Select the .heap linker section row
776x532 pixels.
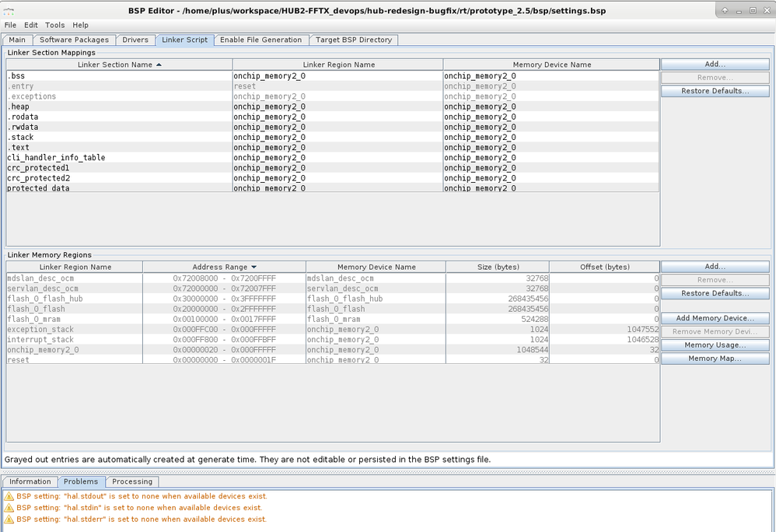click(x=19, y=107)
